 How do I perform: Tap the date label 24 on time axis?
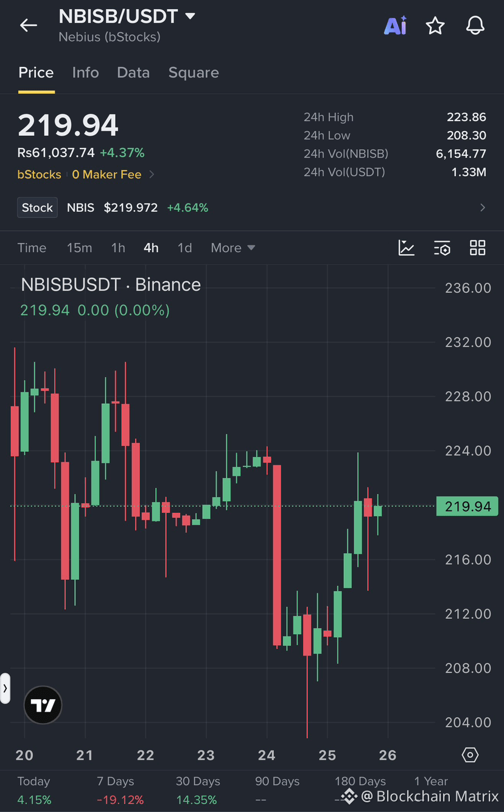(267, 755)
